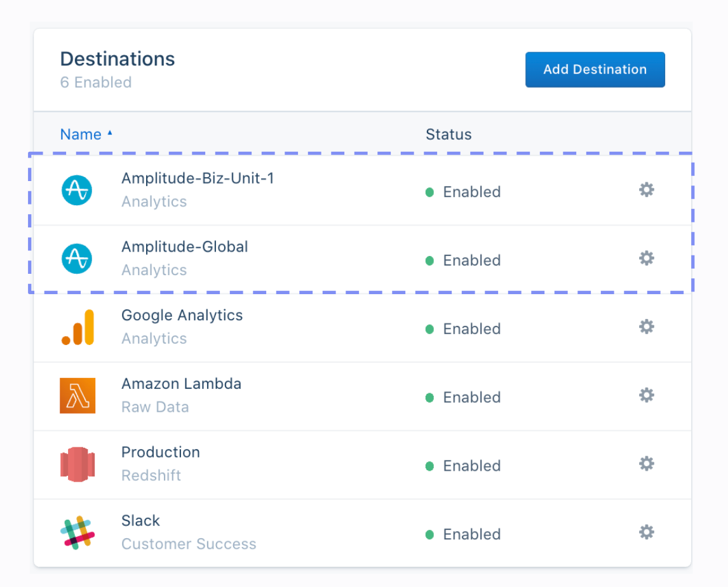Click the Amazon Lambda logo icon
Viewport: 728px width, 587px height.
coord(78,396)
